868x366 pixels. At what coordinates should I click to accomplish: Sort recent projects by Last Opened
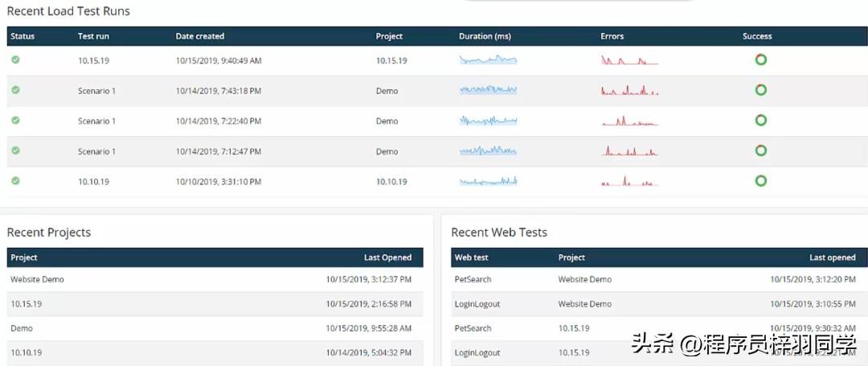387,257
